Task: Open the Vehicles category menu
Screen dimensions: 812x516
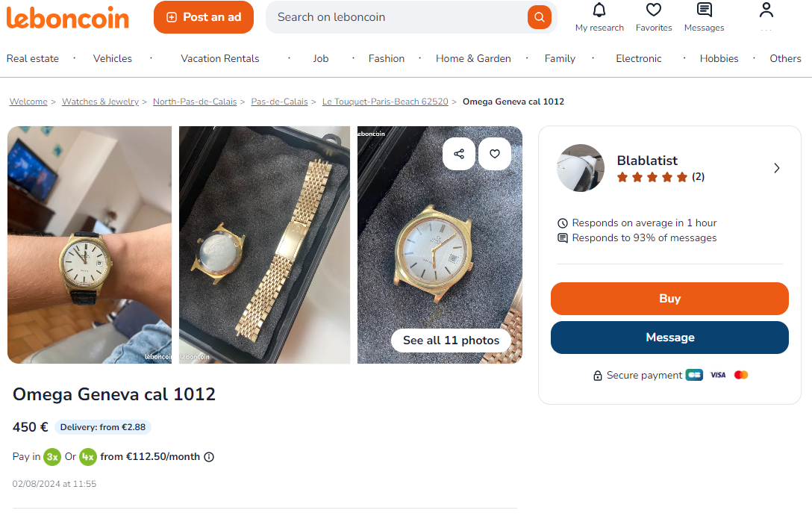Action: click(113, 58)
